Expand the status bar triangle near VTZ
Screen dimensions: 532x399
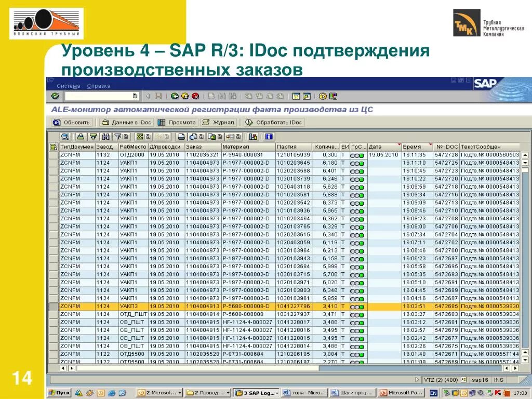pos(417,380)
